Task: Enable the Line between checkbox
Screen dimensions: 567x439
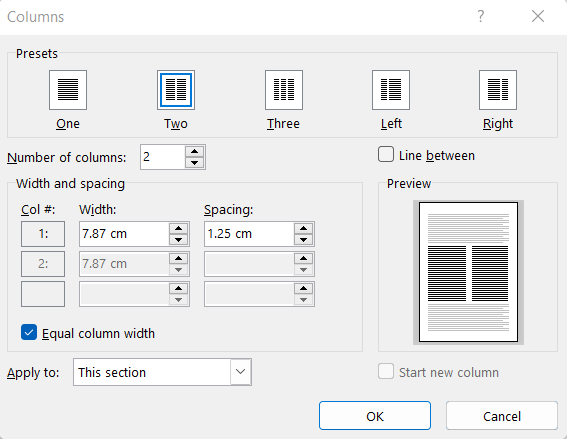Action: [x=386, y=154]
